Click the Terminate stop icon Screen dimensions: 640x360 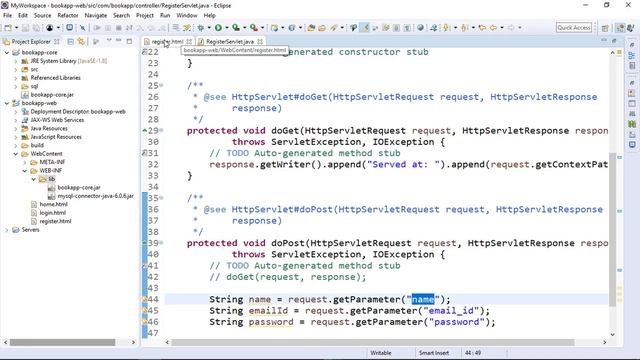[119, 28]
